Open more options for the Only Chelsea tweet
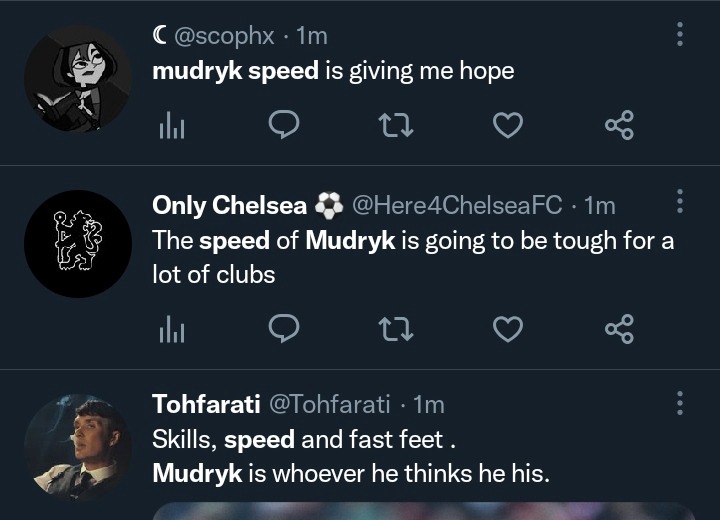Viewport: 720px width, 520px height. click(680, 202)
